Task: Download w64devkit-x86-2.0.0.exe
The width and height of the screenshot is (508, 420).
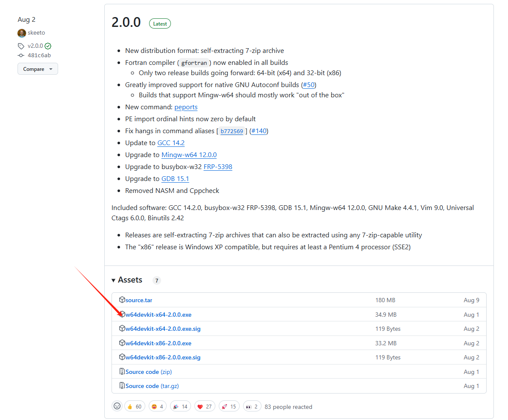Action: click(159, 343)
